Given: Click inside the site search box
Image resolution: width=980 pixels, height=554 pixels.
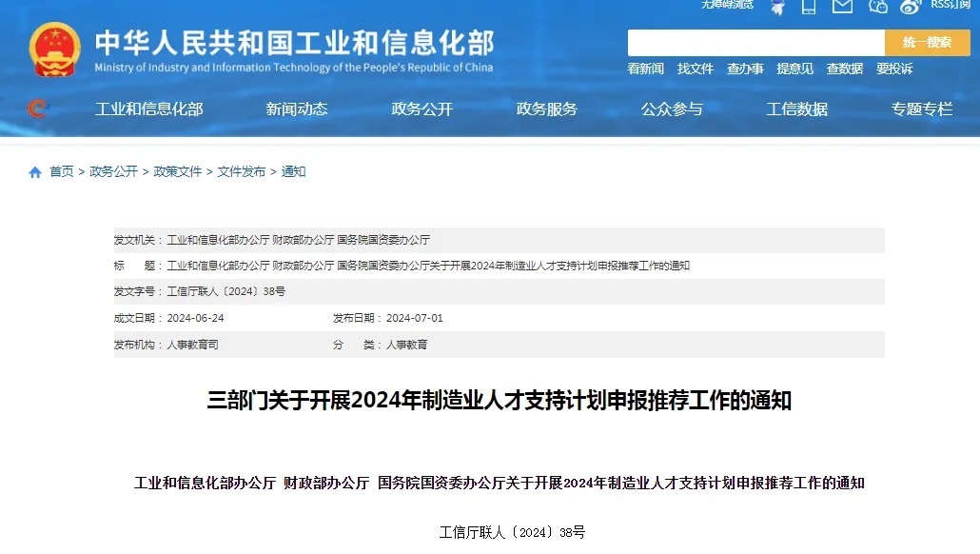Looking at the screenshot, I should (755, 43).
